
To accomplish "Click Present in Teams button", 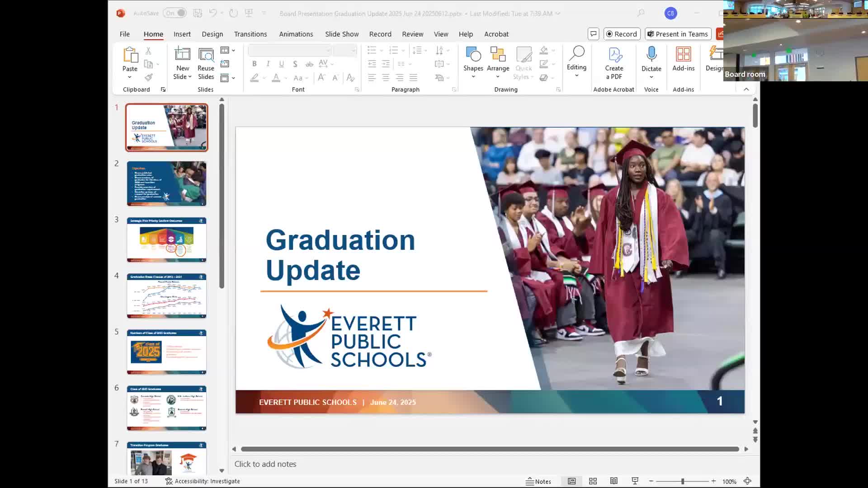I will coord(677,34).
